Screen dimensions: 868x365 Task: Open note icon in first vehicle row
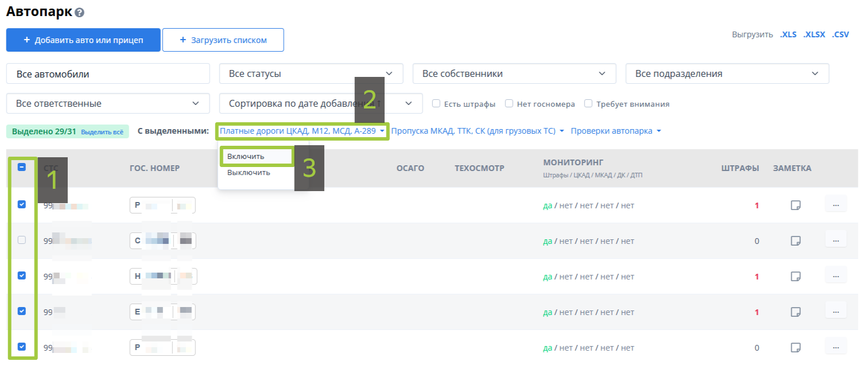coord(796,205)
